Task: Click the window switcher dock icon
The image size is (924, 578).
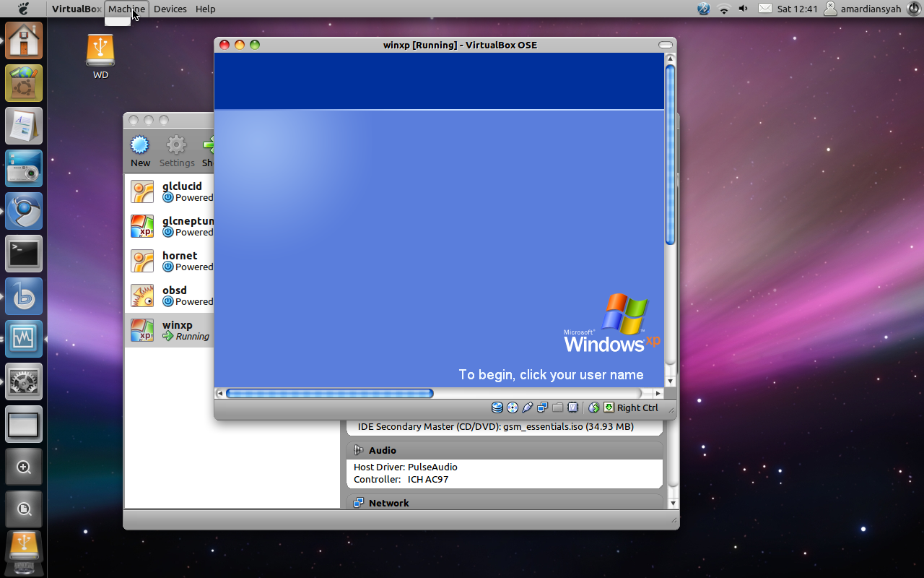Action: pyautogui.click(x=24, y=424)
